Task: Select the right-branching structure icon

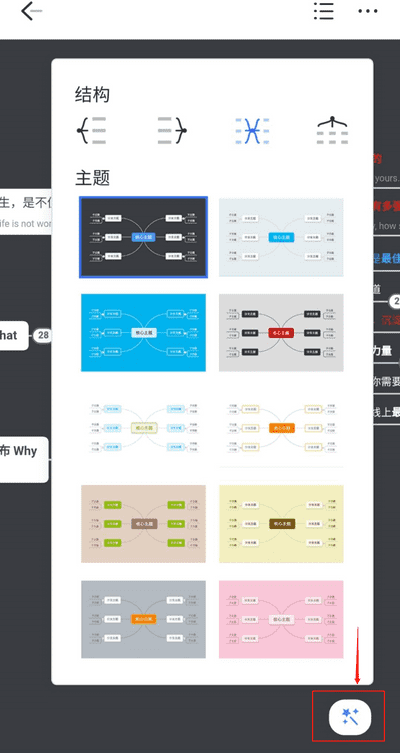Action: click(172, 130)
